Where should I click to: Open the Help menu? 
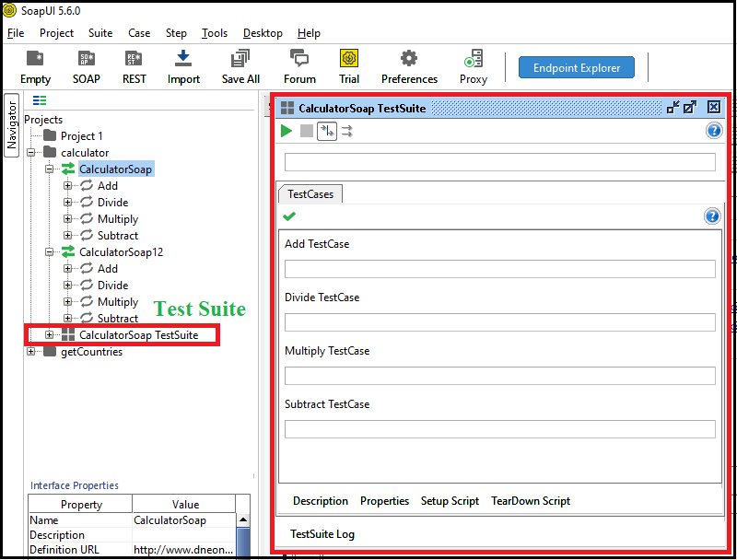coord(309,33)
